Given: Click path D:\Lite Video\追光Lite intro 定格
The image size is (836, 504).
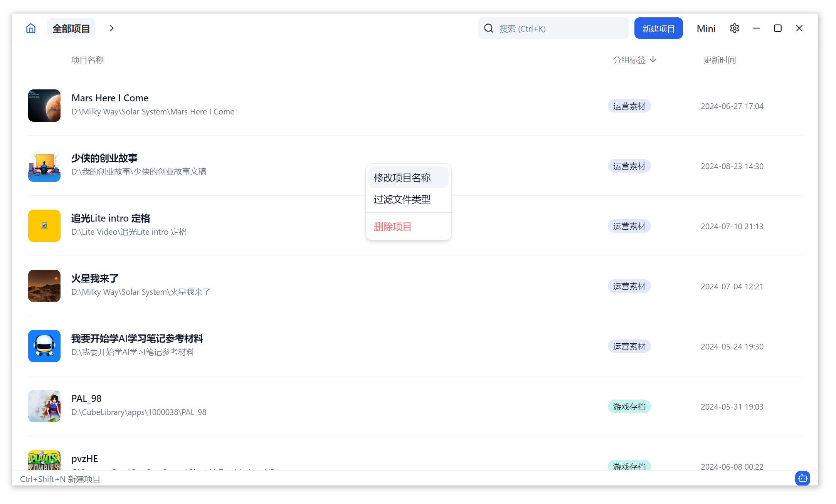Looking at the screenshot, I should click(129, 232).
